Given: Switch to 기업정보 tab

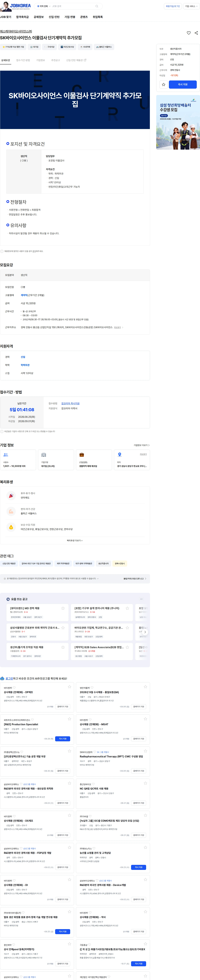Looking at the screenshot, I should [40, 60].
